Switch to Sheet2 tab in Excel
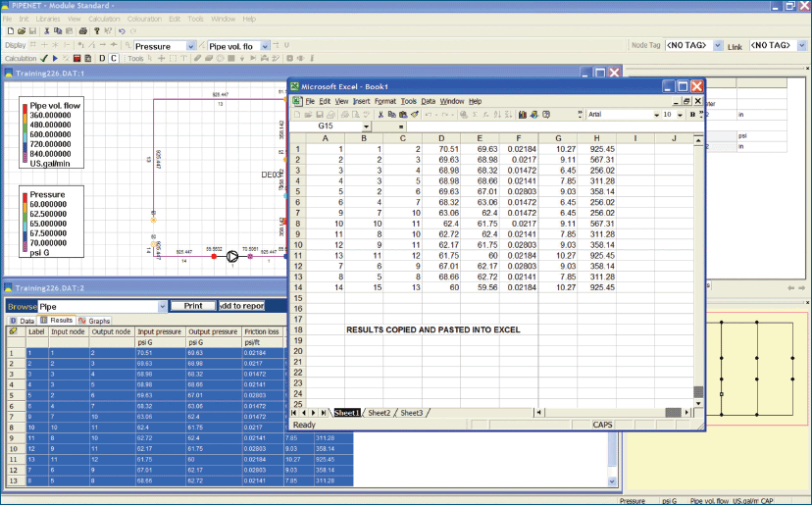812x505 pixels. [380, 413]
